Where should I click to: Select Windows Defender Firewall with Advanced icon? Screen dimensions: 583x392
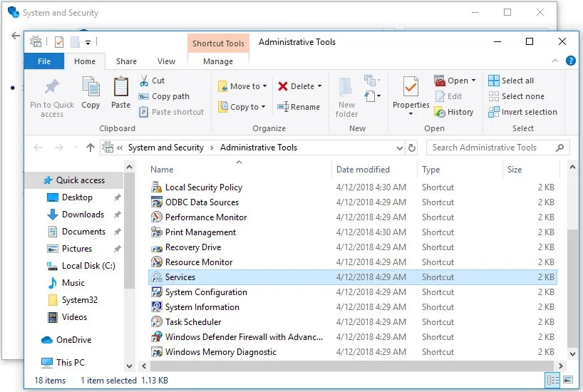tap(157, 336)
